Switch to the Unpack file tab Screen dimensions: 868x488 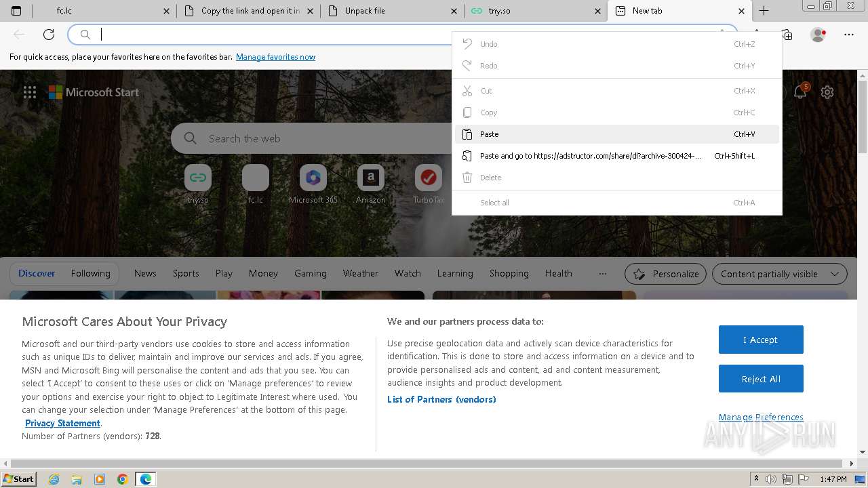[x=392, y=11]
